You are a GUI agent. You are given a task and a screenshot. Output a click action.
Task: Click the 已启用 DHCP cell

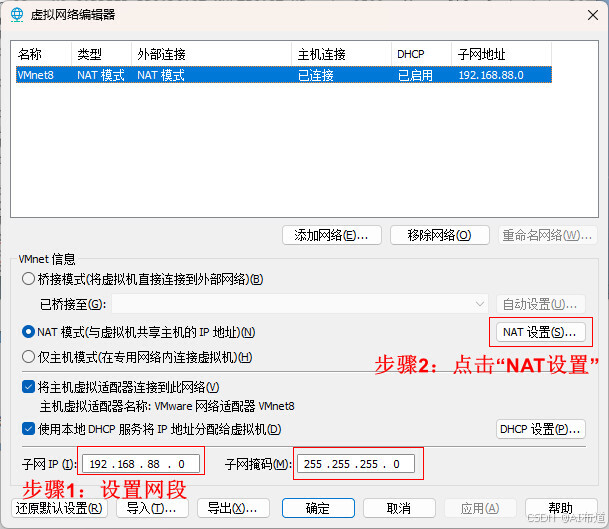click(415, 75)
